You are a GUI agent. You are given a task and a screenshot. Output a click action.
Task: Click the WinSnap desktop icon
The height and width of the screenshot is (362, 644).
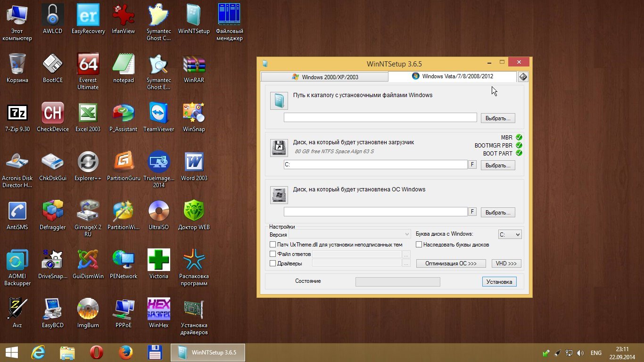194,117
